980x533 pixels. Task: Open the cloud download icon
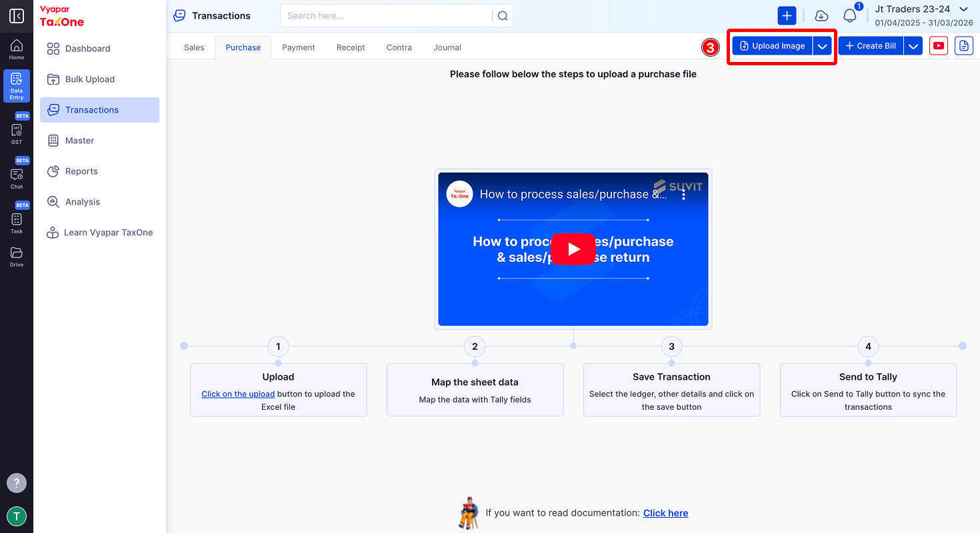coord(821,16)
